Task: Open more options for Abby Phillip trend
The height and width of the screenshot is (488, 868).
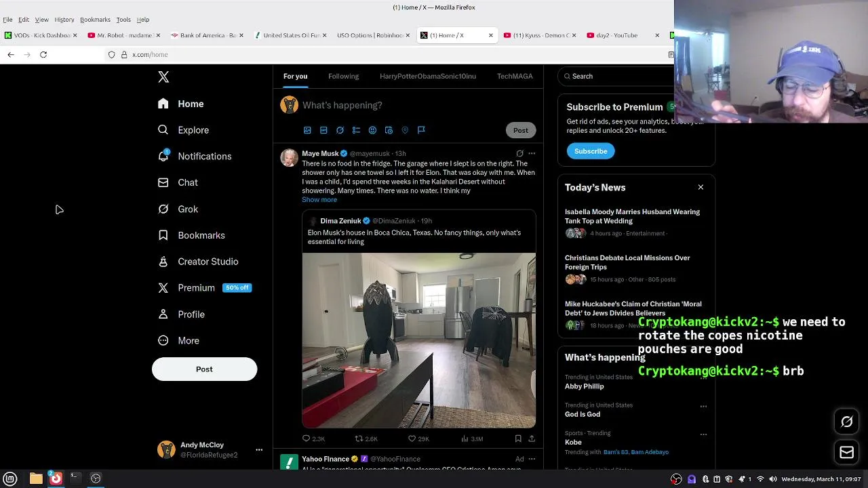Action: coord(703,379)
